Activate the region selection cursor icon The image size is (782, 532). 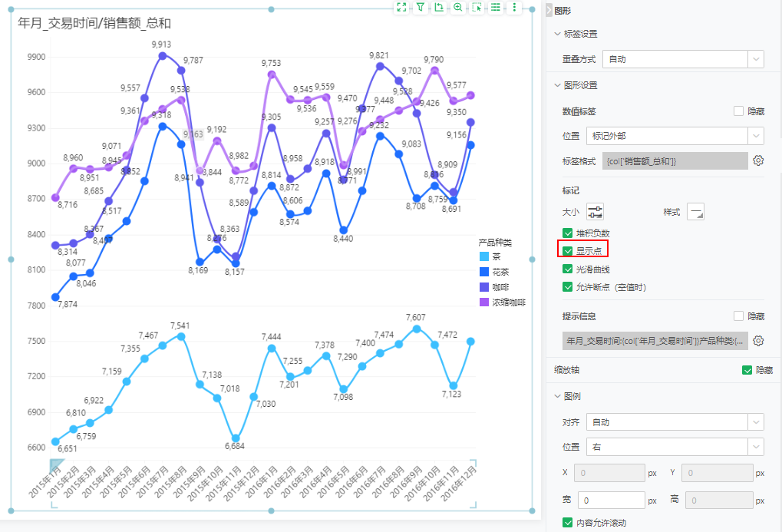(477, 7)
